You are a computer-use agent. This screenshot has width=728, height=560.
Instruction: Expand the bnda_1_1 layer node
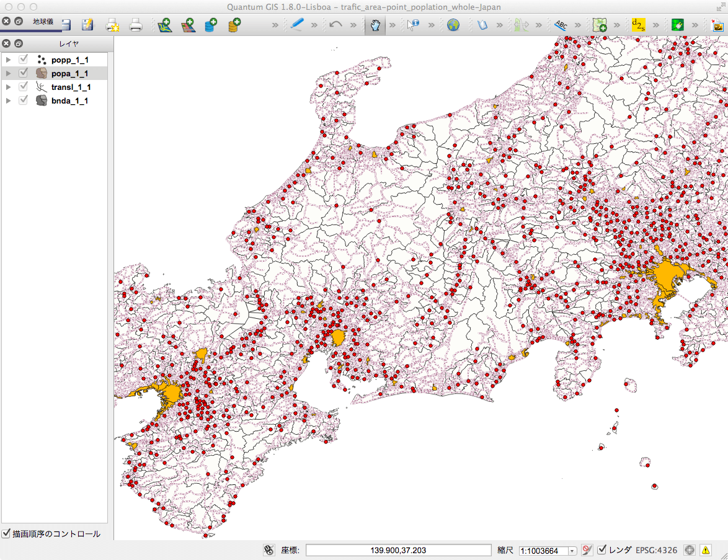tap(9, 100)
